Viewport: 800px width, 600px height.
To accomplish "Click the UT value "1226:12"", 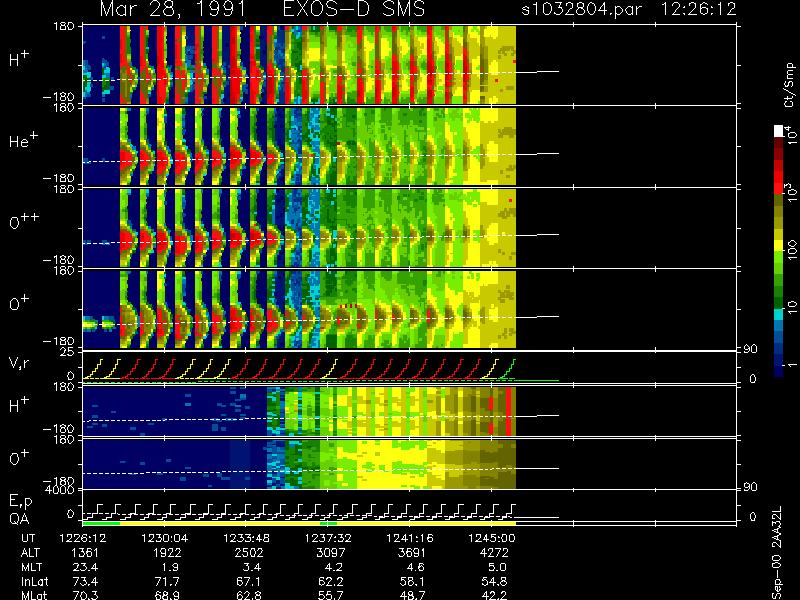I will tap(82, 538).
